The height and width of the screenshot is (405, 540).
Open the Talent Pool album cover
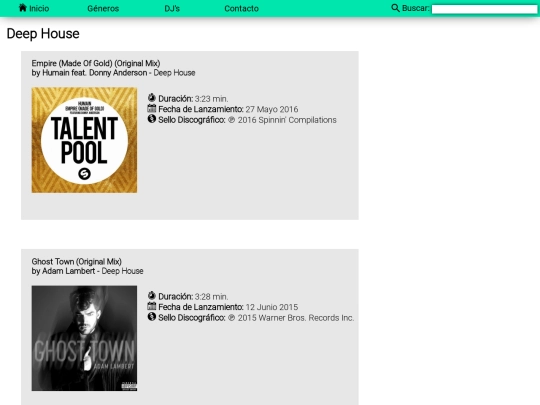84,140
